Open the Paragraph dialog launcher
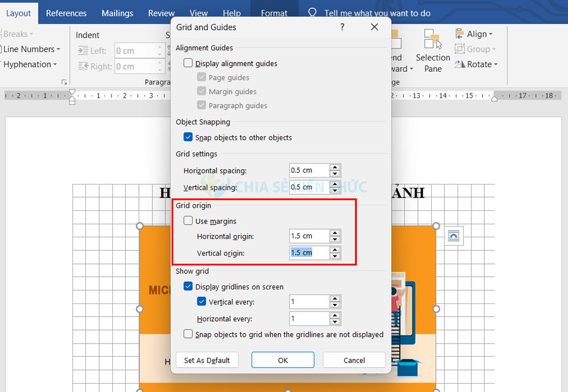This screenshot has width=568, height=392. pos(64,82)
